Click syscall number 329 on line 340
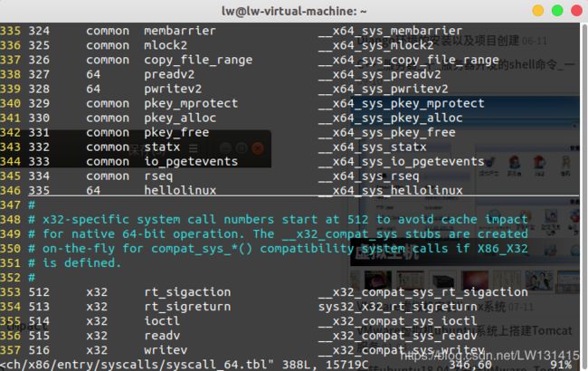Screen dimensions: 588x371 coord(39,103)
